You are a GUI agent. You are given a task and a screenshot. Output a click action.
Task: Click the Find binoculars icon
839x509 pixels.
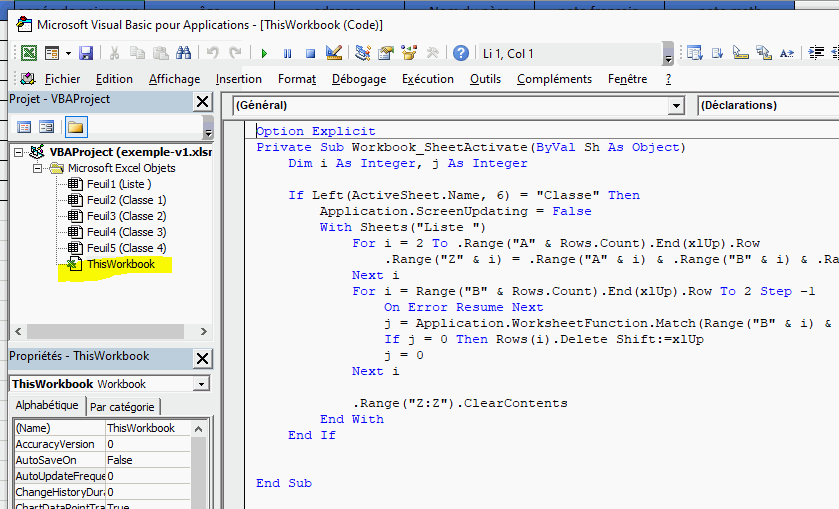click(x=183, y=53)
